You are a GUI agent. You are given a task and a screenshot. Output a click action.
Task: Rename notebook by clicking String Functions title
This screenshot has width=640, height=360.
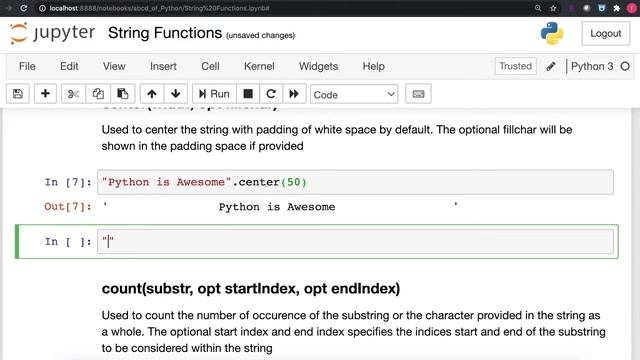(165, 33)
